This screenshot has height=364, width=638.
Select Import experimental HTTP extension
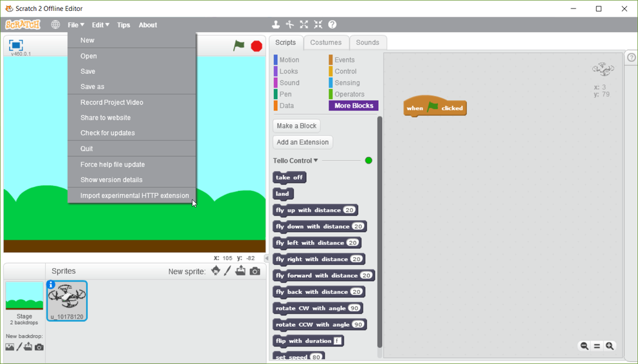pyautogui.click(x=132, y=196)
